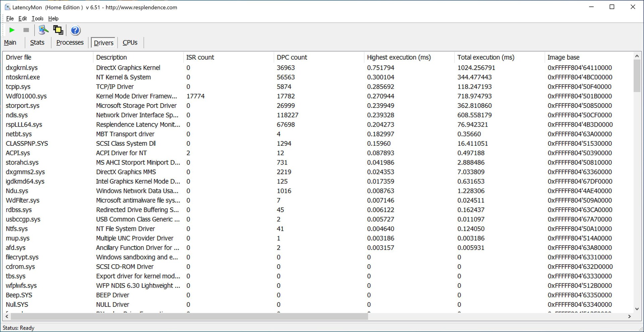Click the LatencyMon app icon in title bar

7,7
